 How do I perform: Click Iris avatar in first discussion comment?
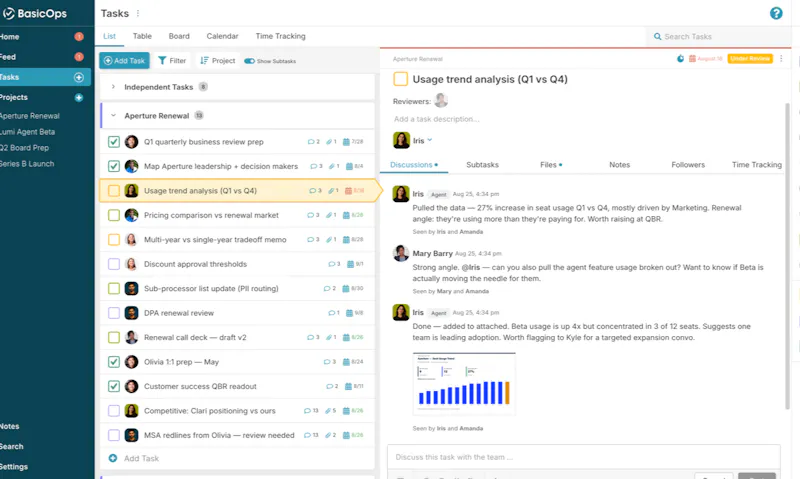coord(401,194)
